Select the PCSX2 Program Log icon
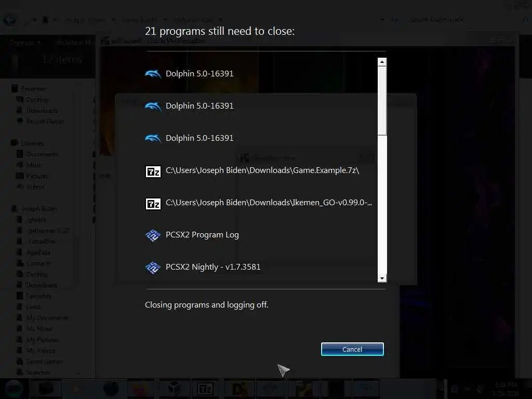Image resolution: width=532 pixels, height=399 pixels. pyautogui.click(x=153, y=235)
